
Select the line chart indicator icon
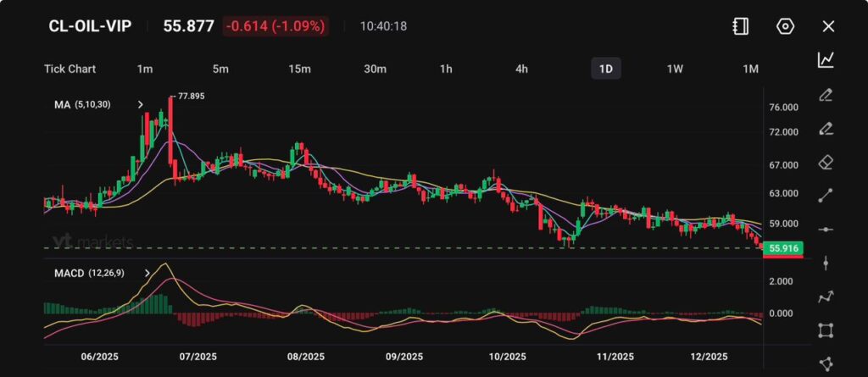[x=826, y=59]
